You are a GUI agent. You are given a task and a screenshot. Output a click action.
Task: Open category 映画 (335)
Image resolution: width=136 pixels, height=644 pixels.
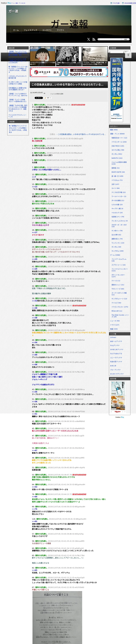point(114,329)
